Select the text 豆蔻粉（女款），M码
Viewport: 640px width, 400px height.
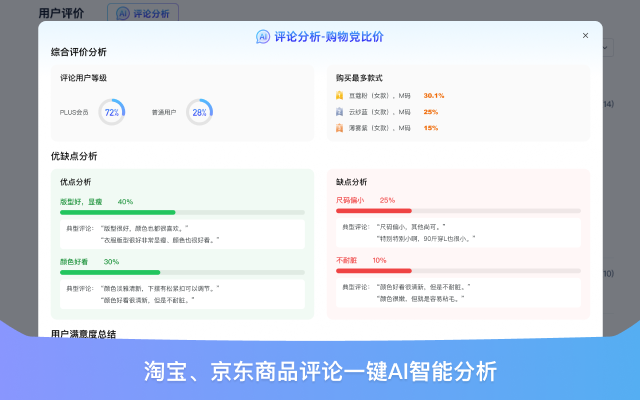(x=380, y=96)
